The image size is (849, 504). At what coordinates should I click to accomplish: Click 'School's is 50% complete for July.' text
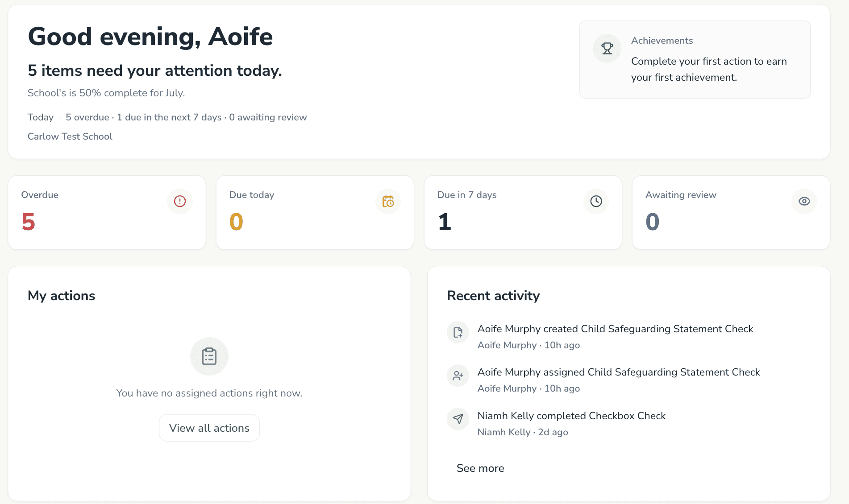coord(106,93)
